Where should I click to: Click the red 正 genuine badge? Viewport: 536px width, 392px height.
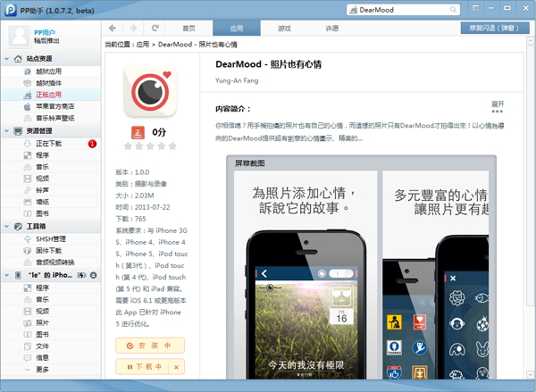click(x=138, y=133)
